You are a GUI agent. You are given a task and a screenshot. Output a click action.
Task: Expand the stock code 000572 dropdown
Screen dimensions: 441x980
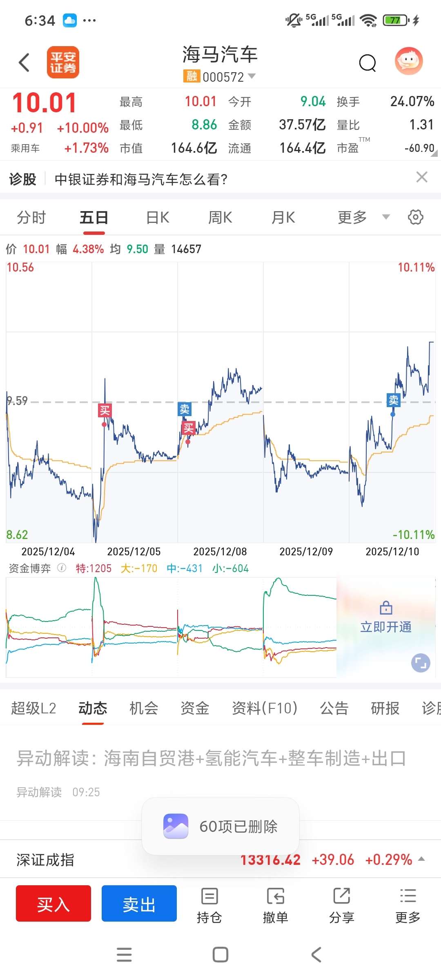pos(252,76)
